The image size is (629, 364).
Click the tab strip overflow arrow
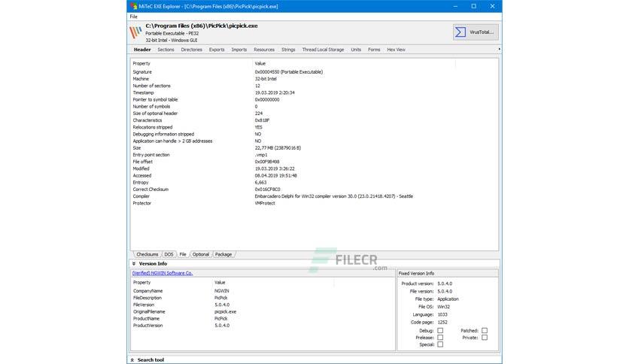(499, 50)
